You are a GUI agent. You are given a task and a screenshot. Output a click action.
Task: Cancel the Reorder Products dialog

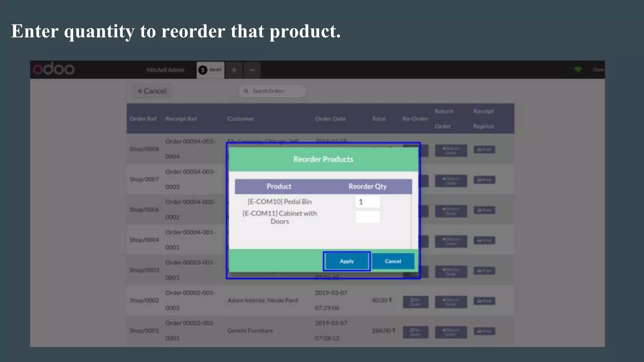393,261
